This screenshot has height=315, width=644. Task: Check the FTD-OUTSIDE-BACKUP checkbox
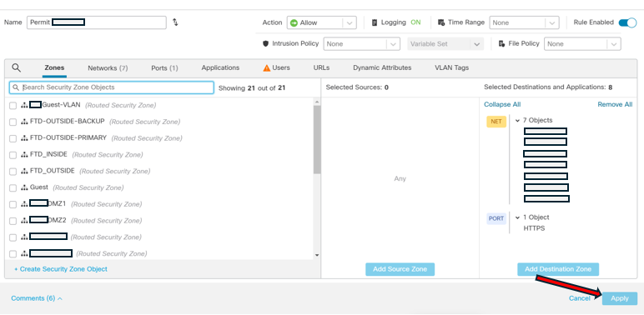(x=13, y=122)
